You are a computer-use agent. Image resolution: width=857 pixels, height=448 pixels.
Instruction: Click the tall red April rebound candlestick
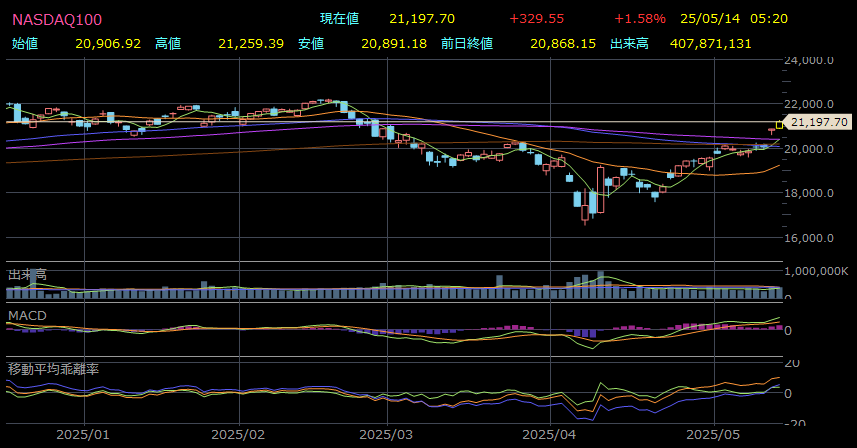601,190
